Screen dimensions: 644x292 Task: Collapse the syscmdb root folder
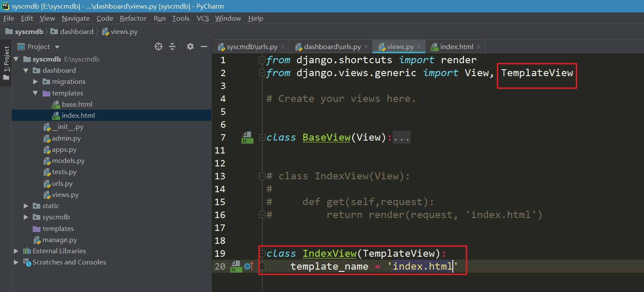point(16,59)
